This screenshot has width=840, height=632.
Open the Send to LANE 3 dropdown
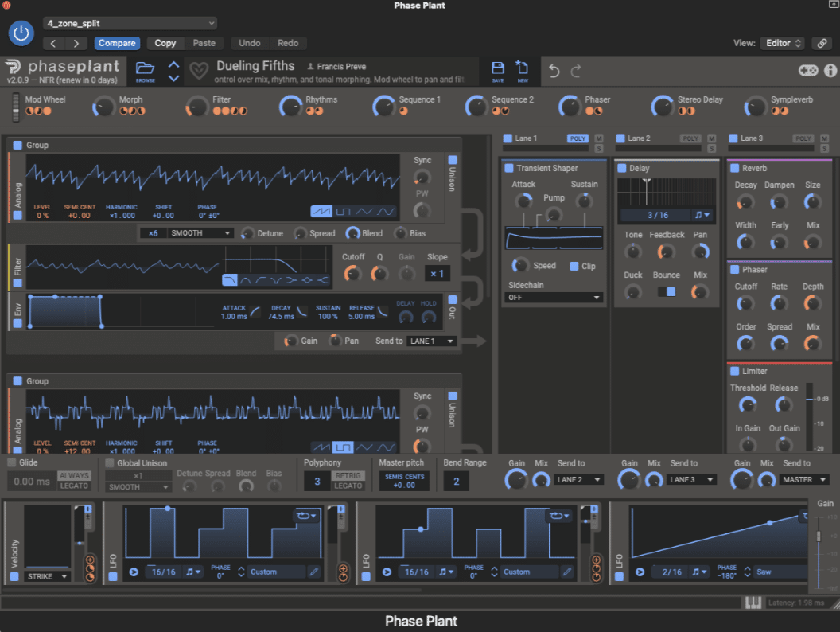(x=691, y=480)
